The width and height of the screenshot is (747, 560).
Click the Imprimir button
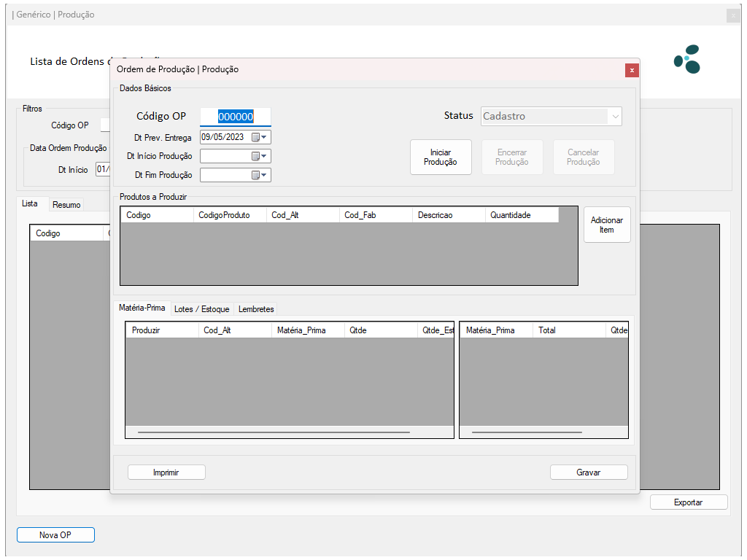pos(166,472)
